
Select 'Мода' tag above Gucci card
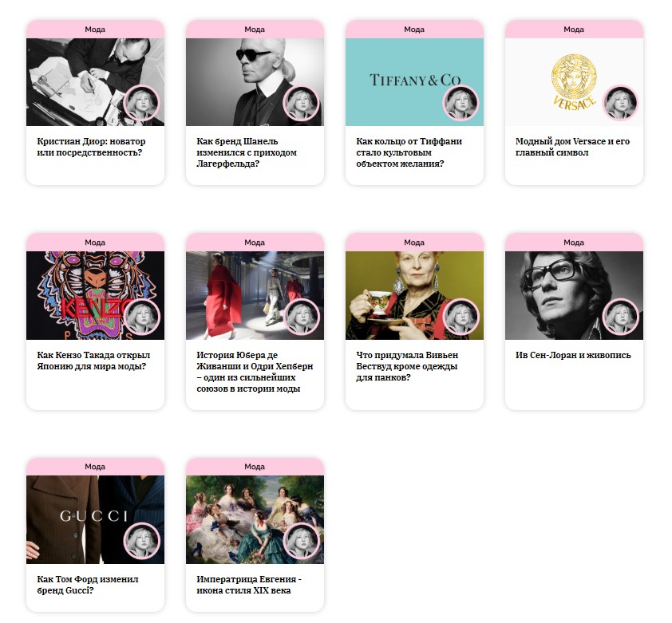pos(95,467)
